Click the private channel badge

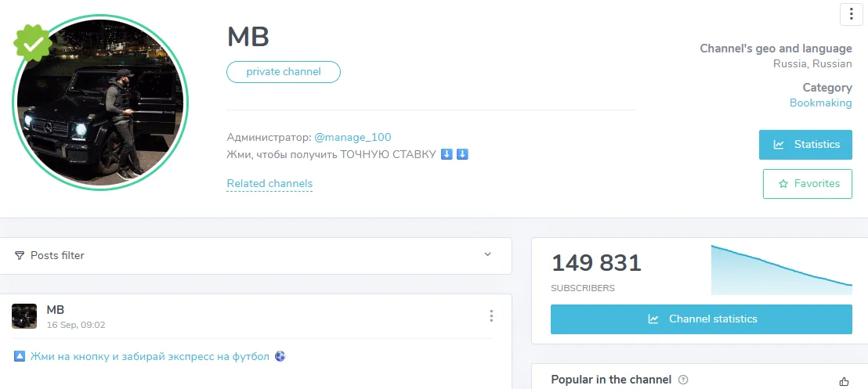(284, 72)
